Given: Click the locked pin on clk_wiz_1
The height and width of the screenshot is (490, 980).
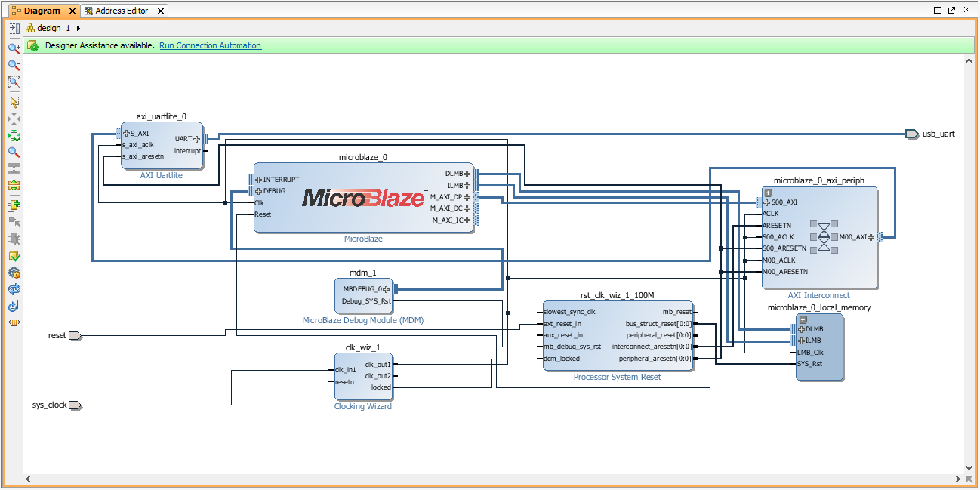Looking at the screenshot, I should pyautogui.click(x=381, y=387).
